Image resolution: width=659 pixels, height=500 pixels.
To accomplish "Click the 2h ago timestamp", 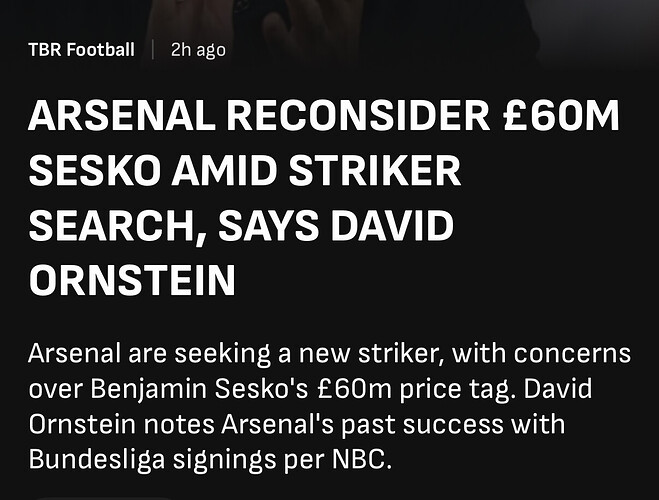I will (198, 50).
